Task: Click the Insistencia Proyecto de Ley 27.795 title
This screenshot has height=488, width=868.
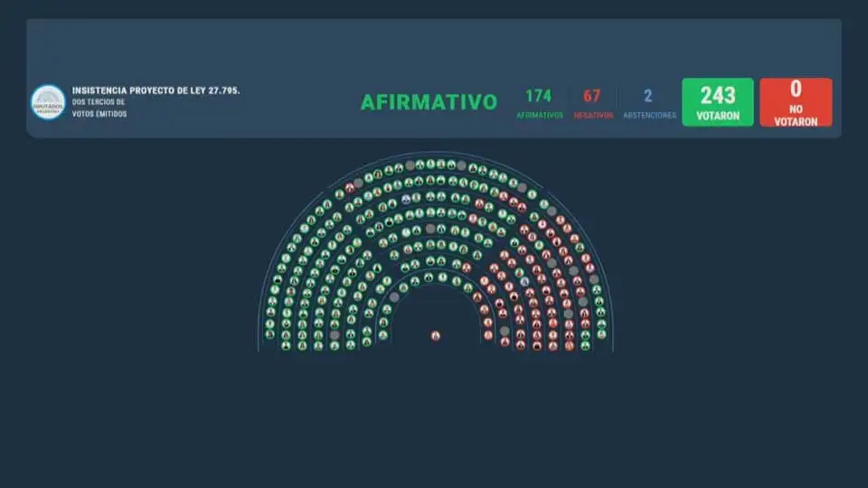Action: (156, 90)
